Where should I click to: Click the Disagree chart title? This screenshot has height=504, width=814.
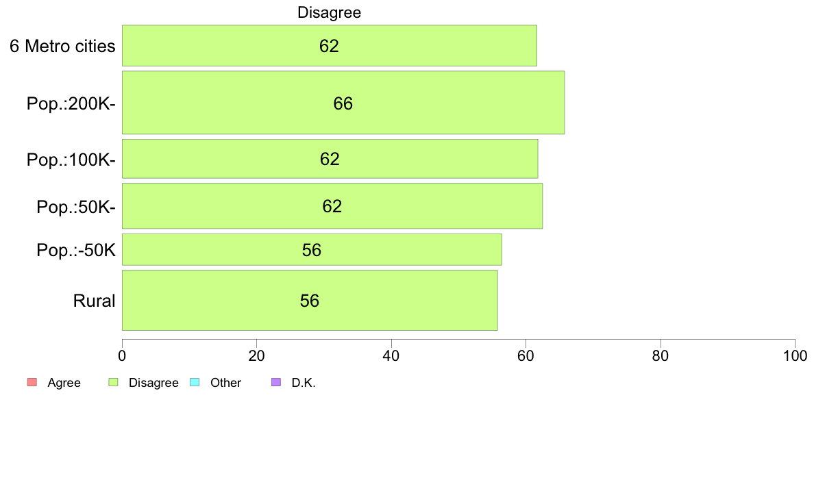point(329,12)
